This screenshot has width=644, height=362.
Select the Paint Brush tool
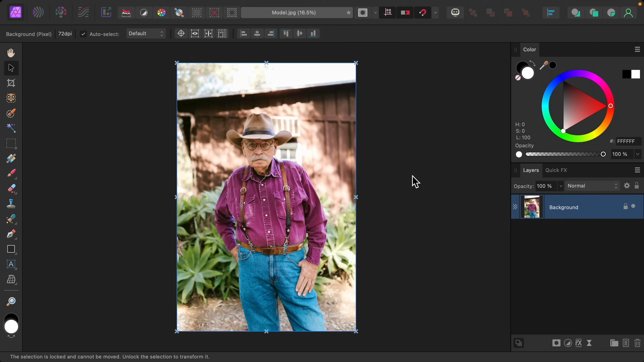point(11,173)
